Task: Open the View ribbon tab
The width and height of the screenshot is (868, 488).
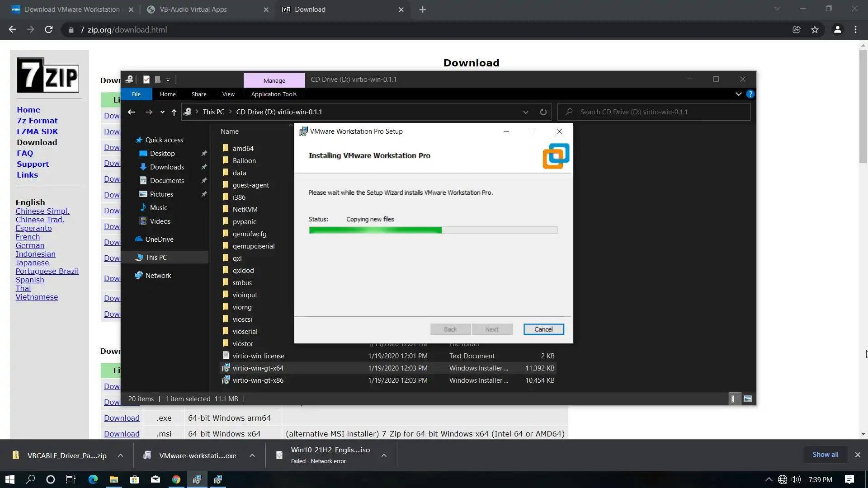Action: tap(228, 94)
